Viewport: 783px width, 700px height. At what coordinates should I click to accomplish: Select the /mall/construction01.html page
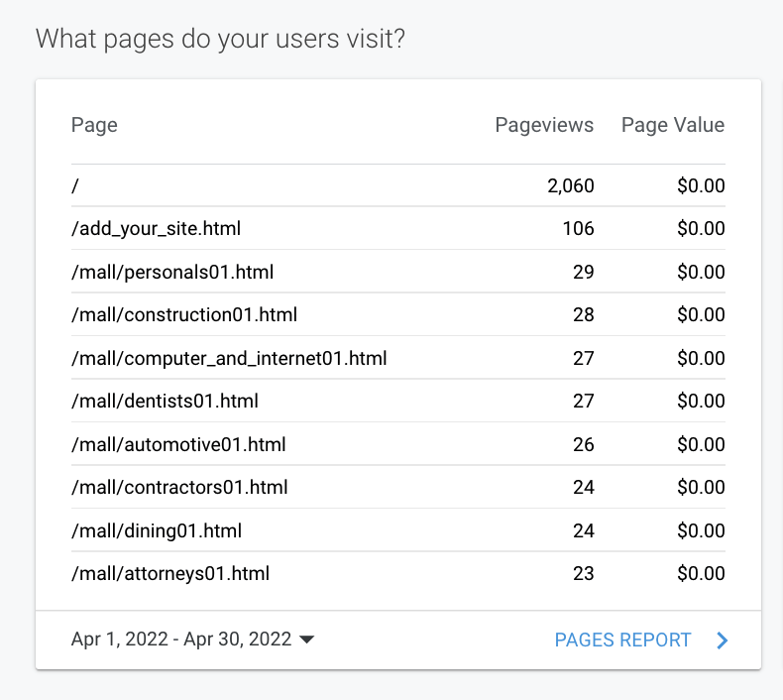[x=184, y=315]
